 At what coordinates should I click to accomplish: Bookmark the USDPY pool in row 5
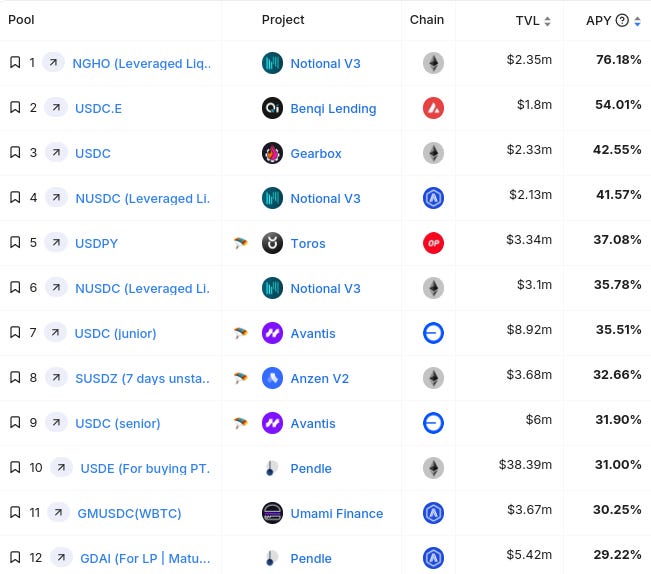pos(15,242)
